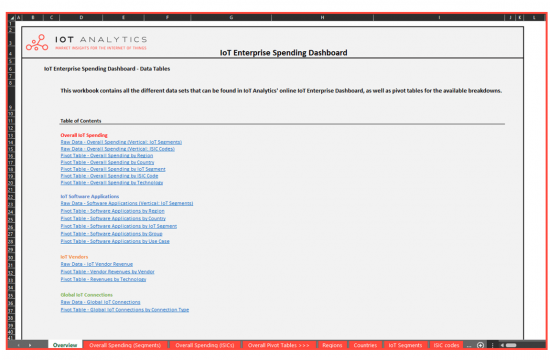Follow Pivot Table - Overall Spending by Region link

pyautogui.click(x=107, y=155)
